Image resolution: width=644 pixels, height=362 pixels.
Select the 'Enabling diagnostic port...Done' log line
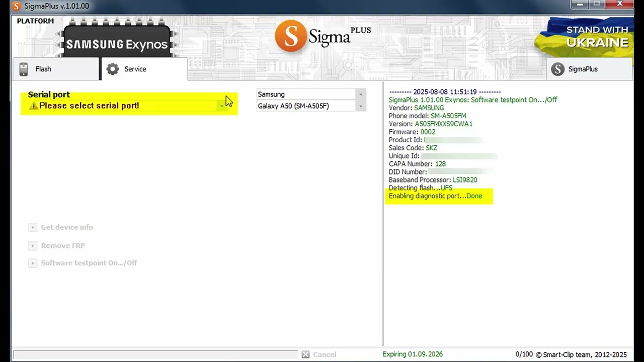tap(435, 196)
